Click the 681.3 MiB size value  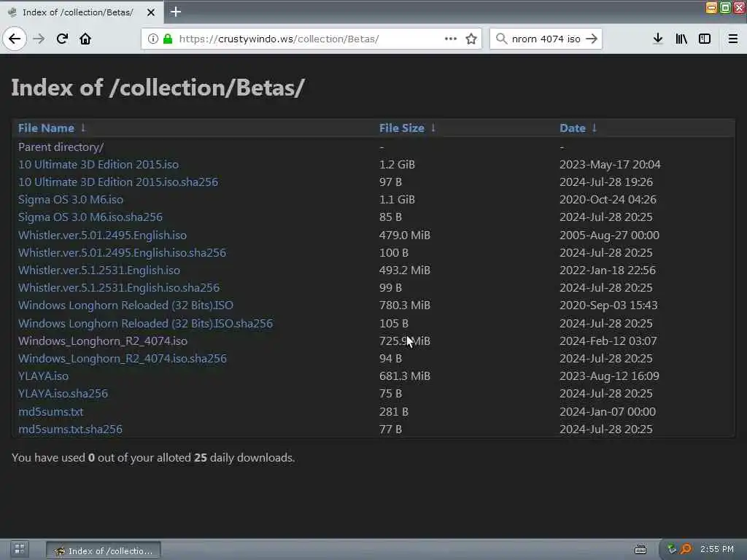(404, 376)
